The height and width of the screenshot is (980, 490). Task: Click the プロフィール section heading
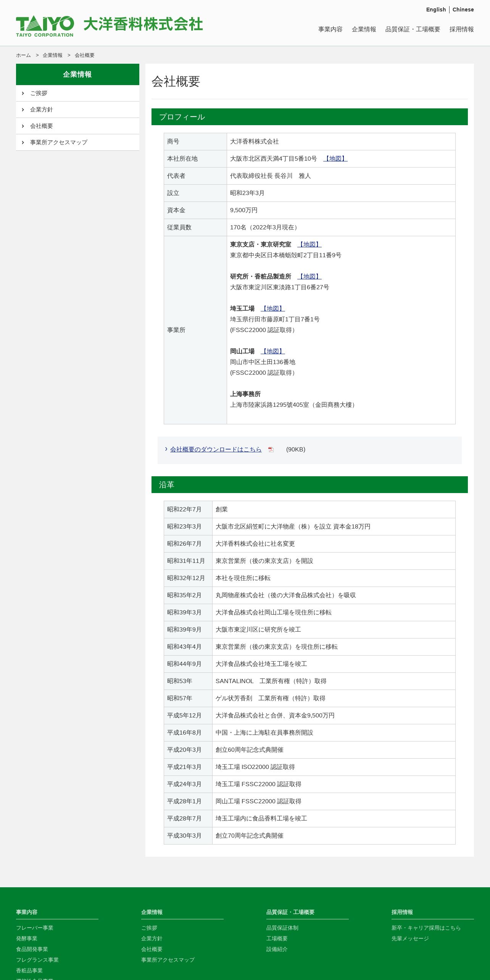309,117
